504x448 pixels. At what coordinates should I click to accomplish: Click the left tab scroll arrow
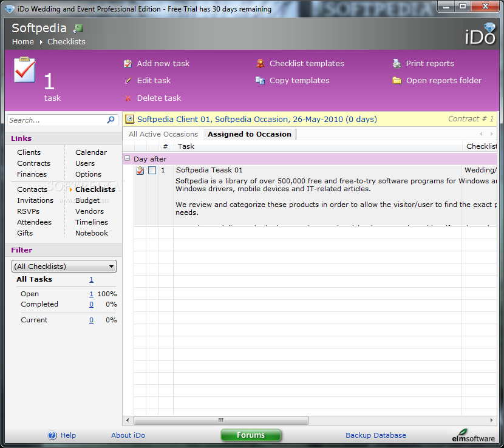tap(481, 134)
